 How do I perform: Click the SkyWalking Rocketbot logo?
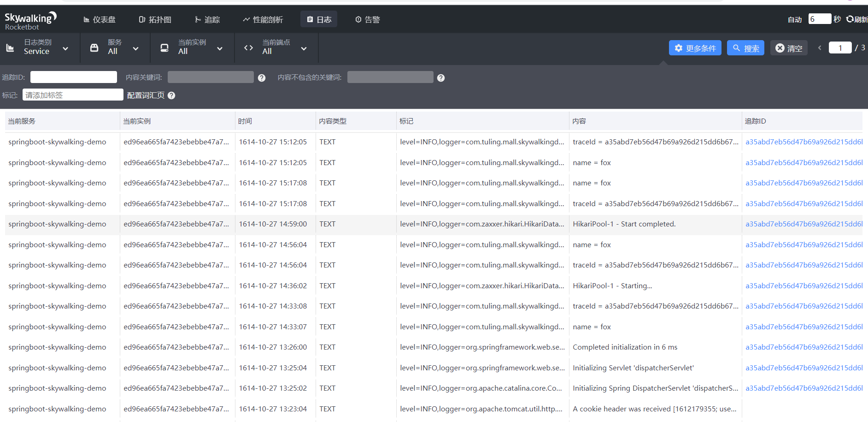coord(30,21)
